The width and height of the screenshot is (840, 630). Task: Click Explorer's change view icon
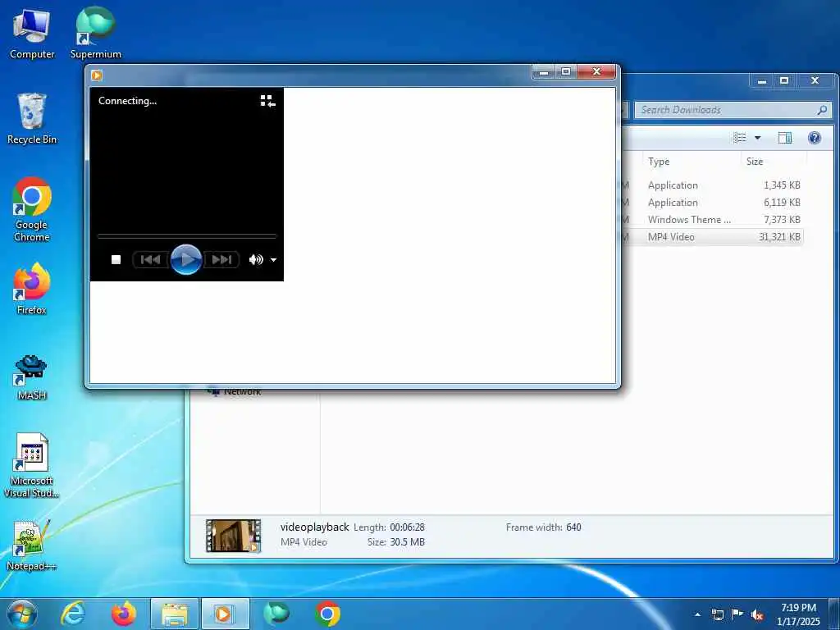pos(740,138)
